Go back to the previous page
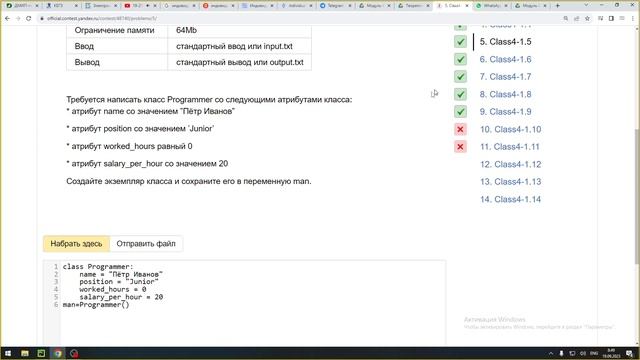The width and height of the screenshot is (640, 360). click(7, 18)
